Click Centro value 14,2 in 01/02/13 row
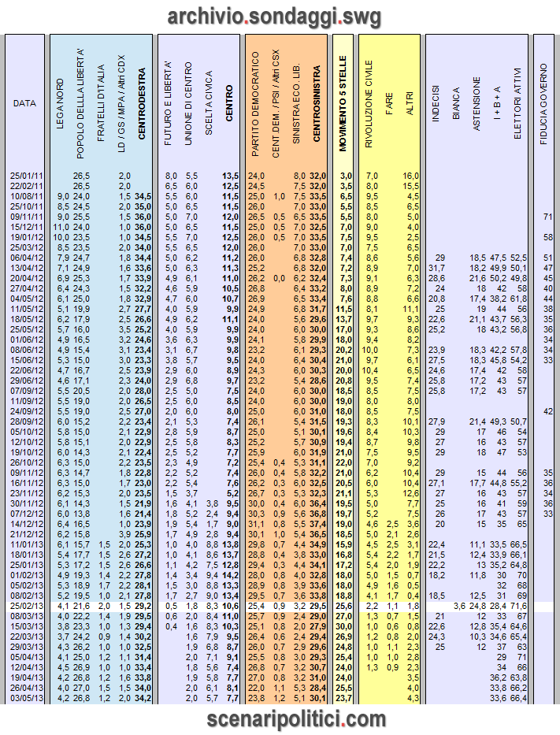The width and height of the screenshot is (560, 735). click(x=231, y=575)
